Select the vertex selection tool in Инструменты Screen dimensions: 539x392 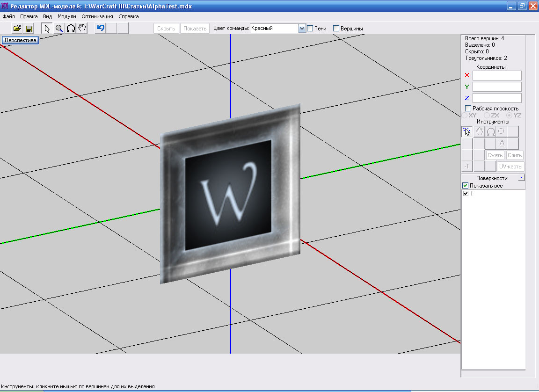pos(466,132)
